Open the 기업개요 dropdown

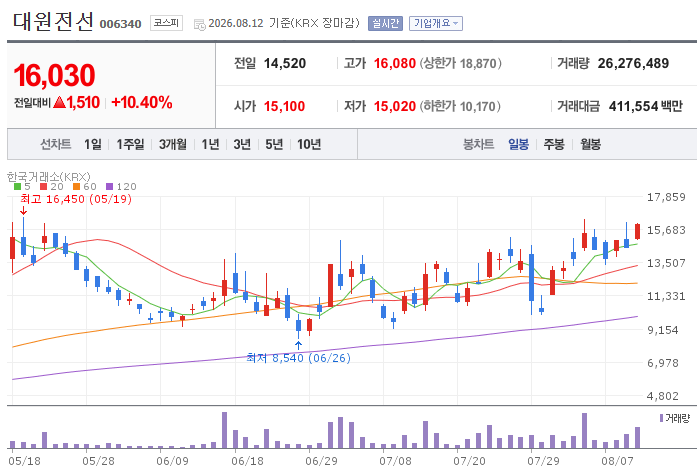click(x=436, y=23)
